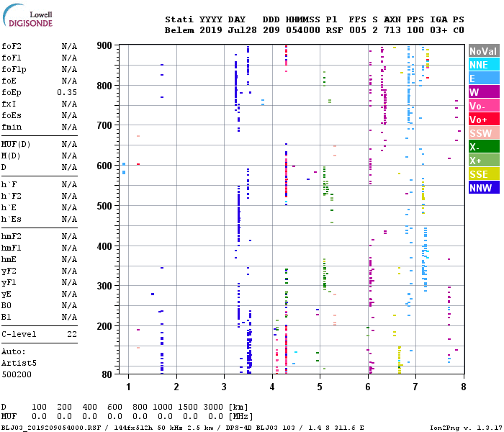Select the Vo- legend color swatch

(x=484, y=106)
